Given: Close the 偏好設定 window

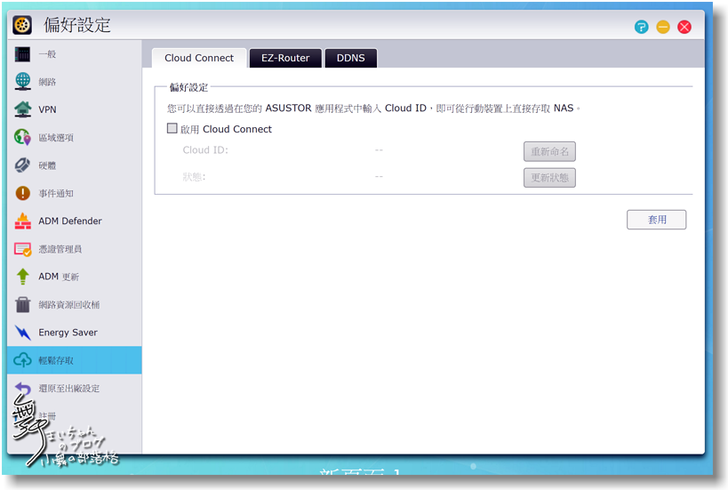Looking at the screenshot, I should 684,27.
